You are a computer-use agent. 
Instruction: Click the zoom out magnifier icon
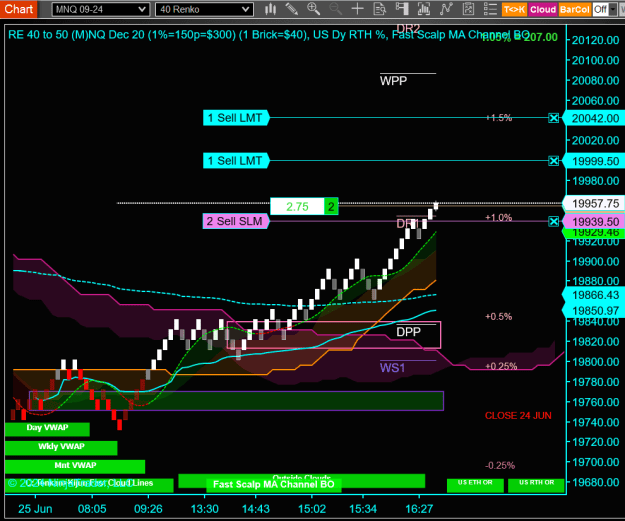335,9
